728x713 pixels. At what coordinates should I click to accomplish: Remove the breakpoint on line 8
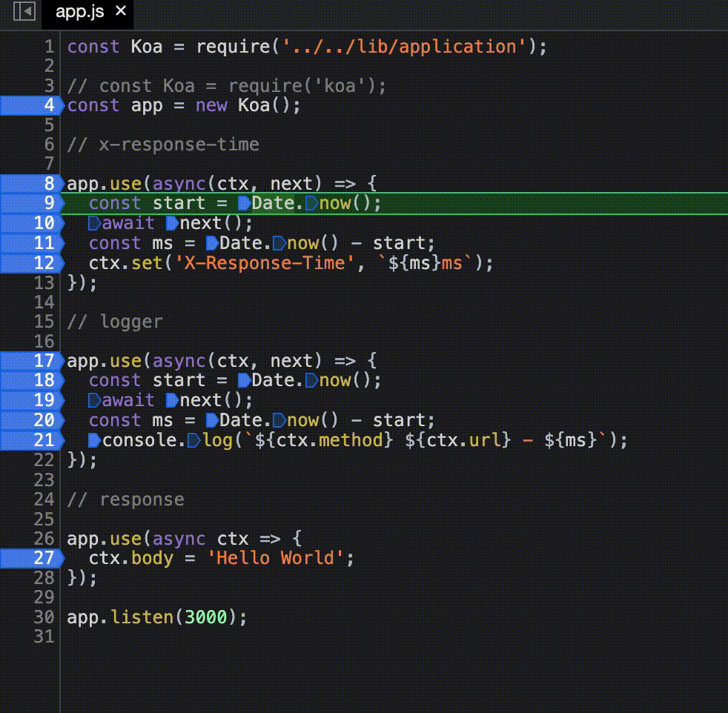32,184
